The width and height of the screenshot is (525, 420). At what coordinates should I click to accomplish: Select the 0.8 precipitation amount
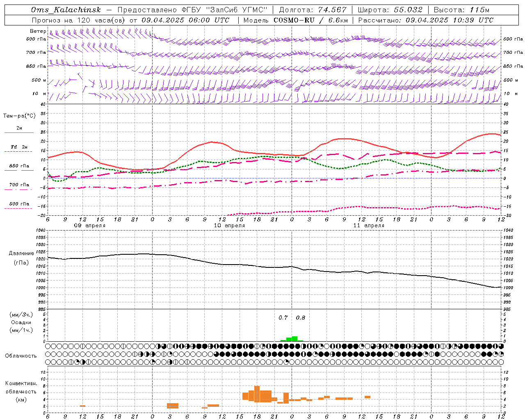[x=300, y=318]
